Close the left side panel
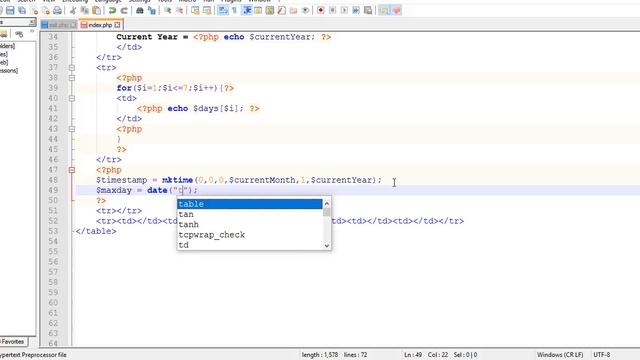 32,22
